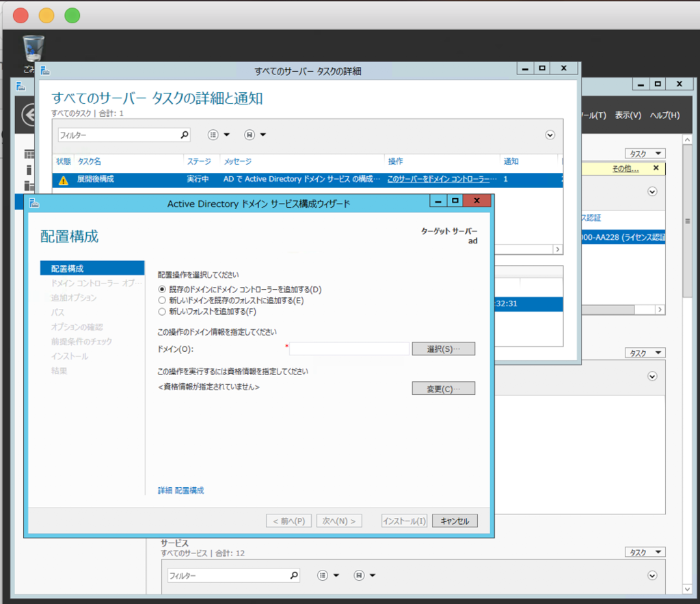Click scroll down arrow in Server Manager
Screen dimensions: 700x604
click(x=687, y=589)
